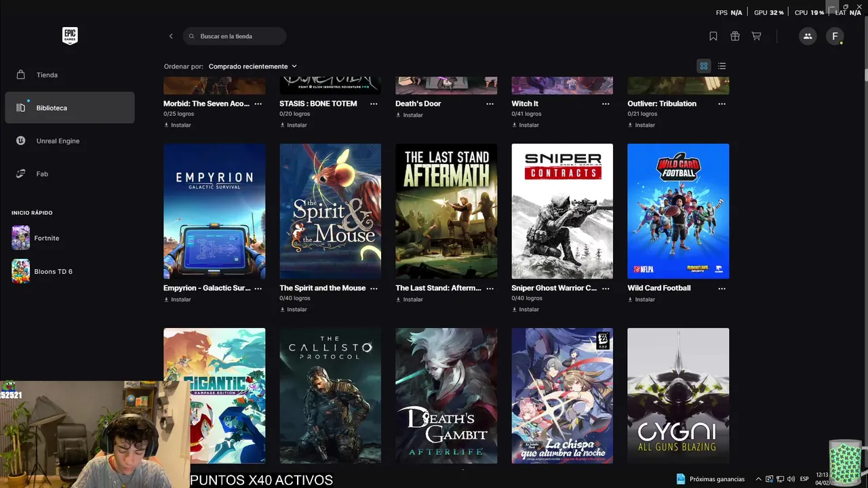Switch library to grid view

(704, 66)
